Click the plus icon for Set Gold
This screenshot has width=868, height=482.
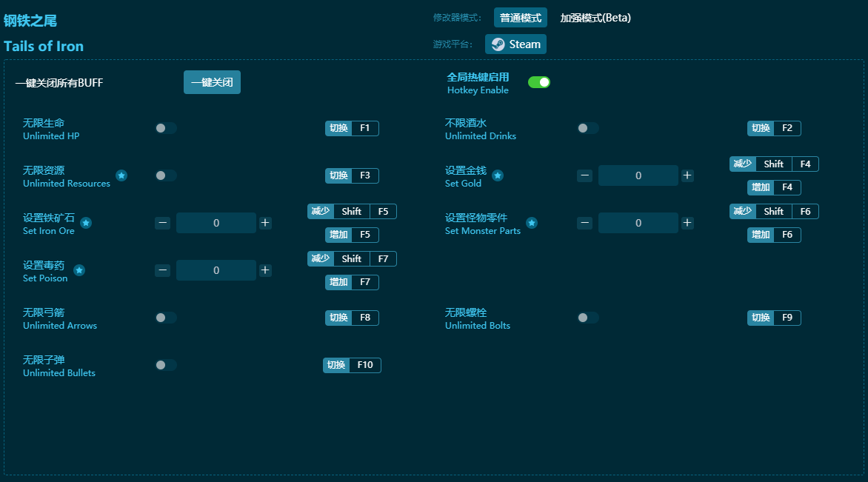tap(687, 175)
